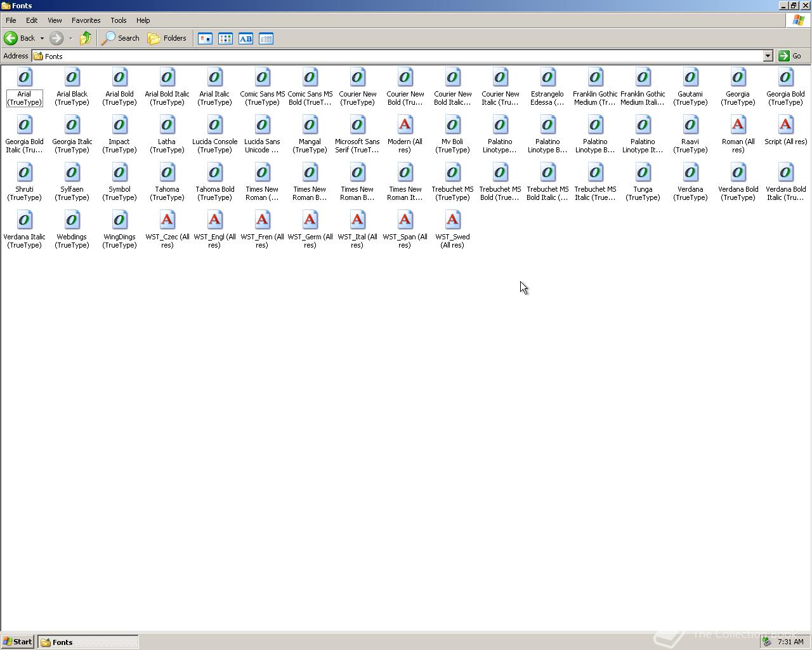Screen dimensions: 812x650
Task: Click the Go button
Action: (x=790, y=56)
